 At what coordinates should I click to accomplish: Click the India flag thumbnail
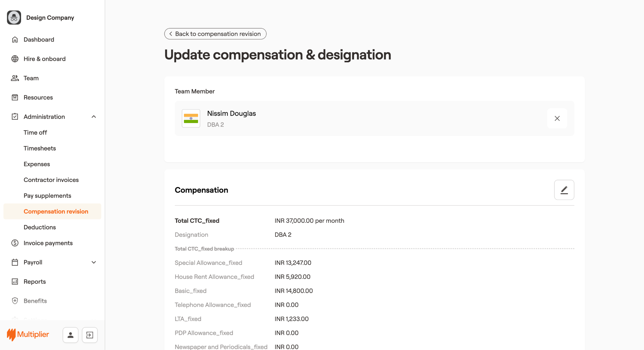tap(191, 118)
